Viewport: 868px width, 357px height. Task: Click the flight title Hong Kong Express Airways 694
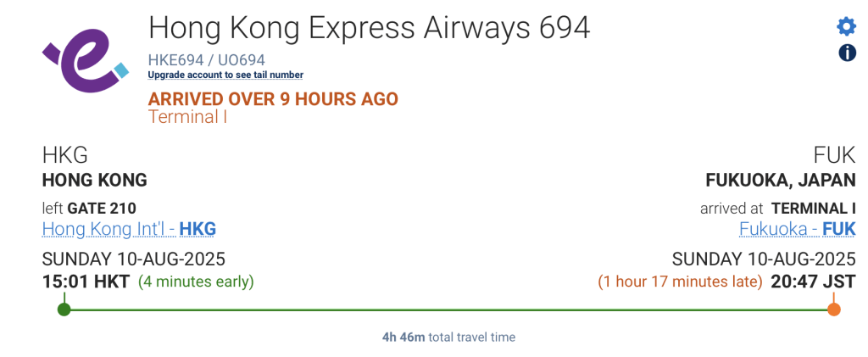click(x=370, y=28)
